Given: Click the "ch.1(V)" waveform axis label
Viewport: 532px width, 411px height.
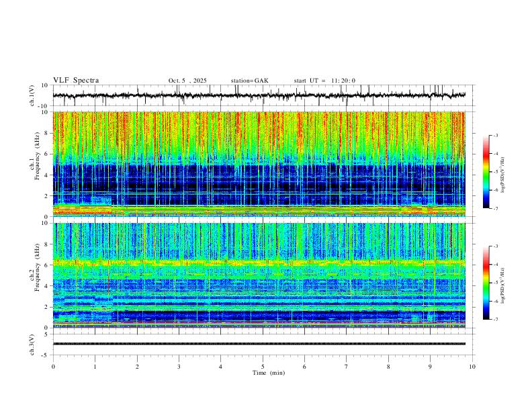Looking at the screenshot, I should point(32,95).
